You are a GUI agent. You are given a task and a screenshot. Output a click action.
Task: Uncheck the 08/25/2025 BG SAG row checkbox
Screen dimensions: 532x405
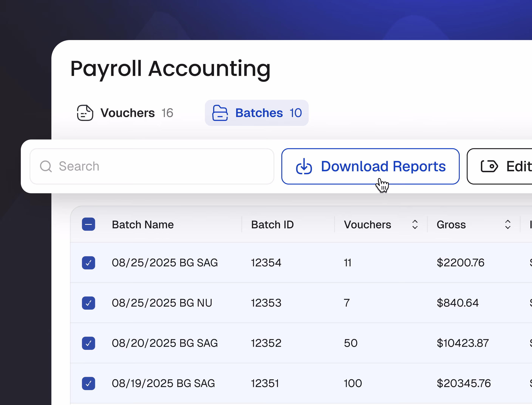[x=88, y=263]
